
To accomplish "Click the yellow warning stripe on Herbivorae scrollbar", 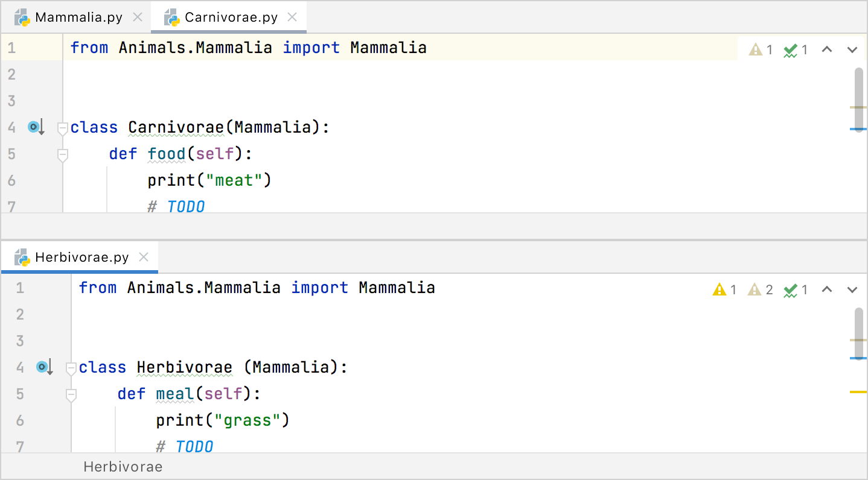I will click(858, 392).
